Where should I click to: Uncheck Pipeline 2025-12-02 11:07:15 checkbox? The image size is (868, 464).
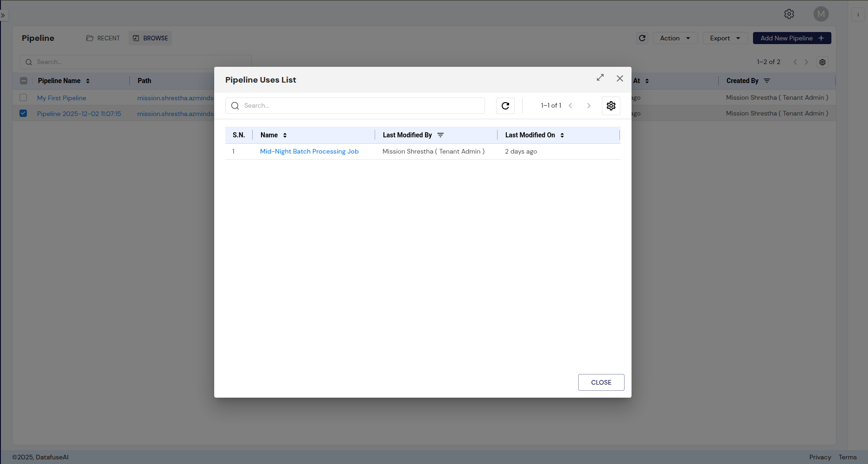pyautogui.click(x=23, y=113)
